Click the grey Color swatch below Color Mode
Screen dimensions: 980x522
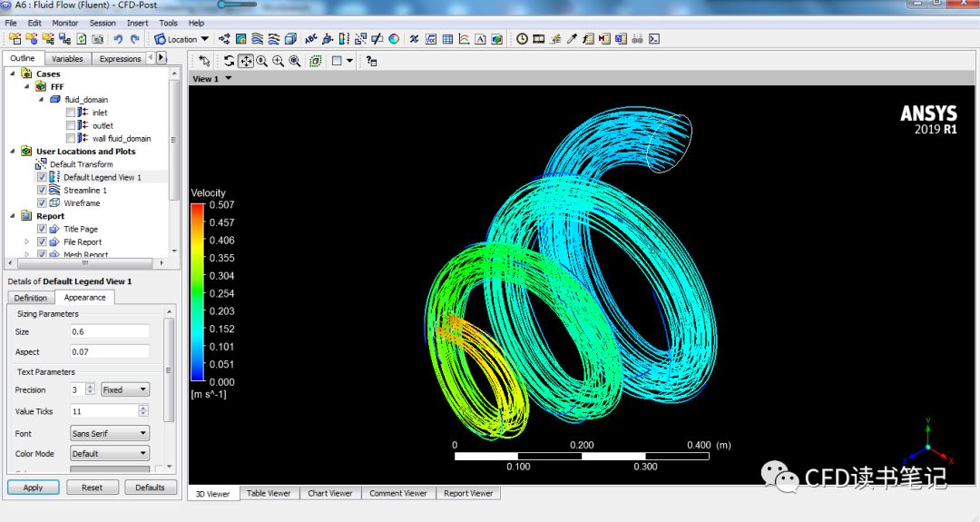click(110, 469)
